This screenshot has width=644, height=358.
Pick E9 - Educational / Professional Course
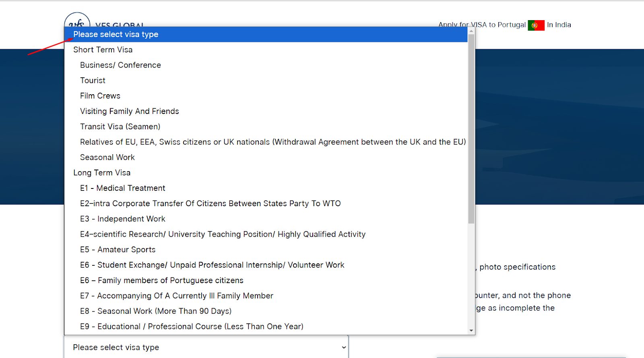pos(266,326)
